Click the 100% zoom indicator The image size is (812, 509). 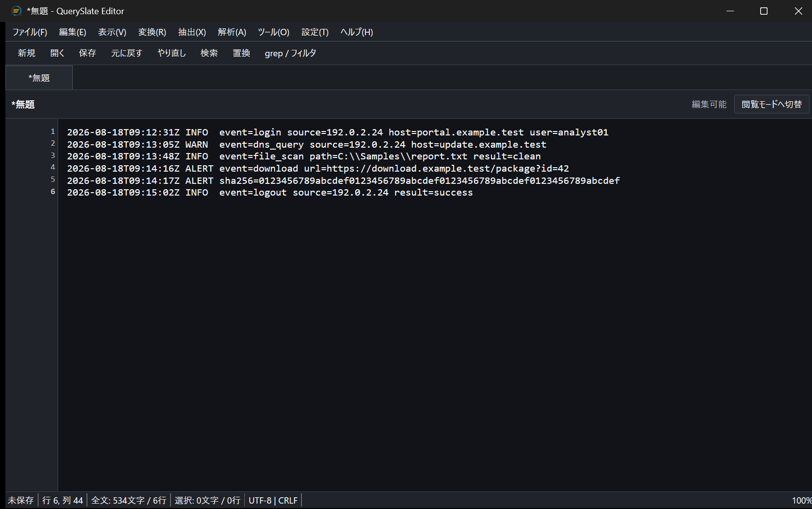click(801, 501)
